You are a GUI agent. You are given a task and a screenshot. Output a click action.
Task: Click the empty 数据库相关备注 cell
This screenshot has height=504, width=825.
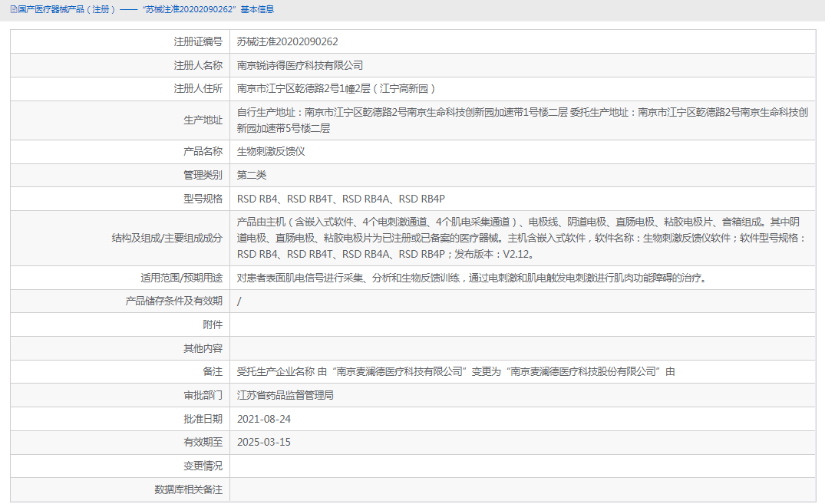tap(460, 489)
